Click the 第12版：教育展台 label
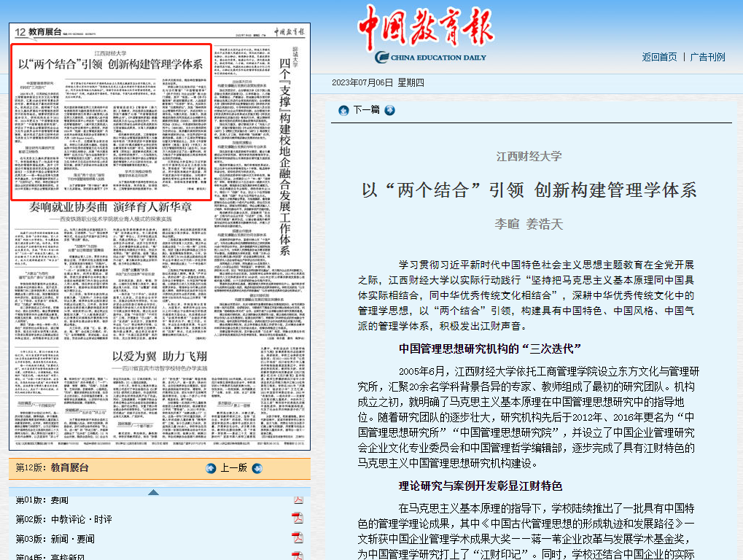This screenshot has height=560, width=743. coord(52,467)
